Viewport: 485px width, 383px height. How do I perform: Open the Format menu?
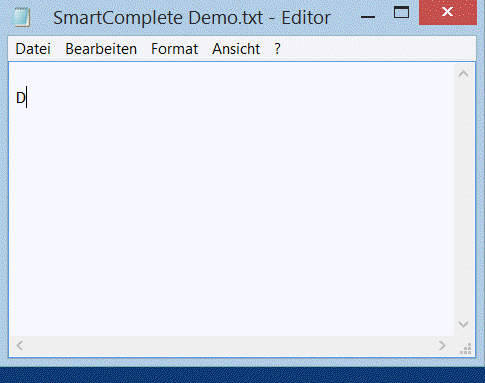pos(174,49)
